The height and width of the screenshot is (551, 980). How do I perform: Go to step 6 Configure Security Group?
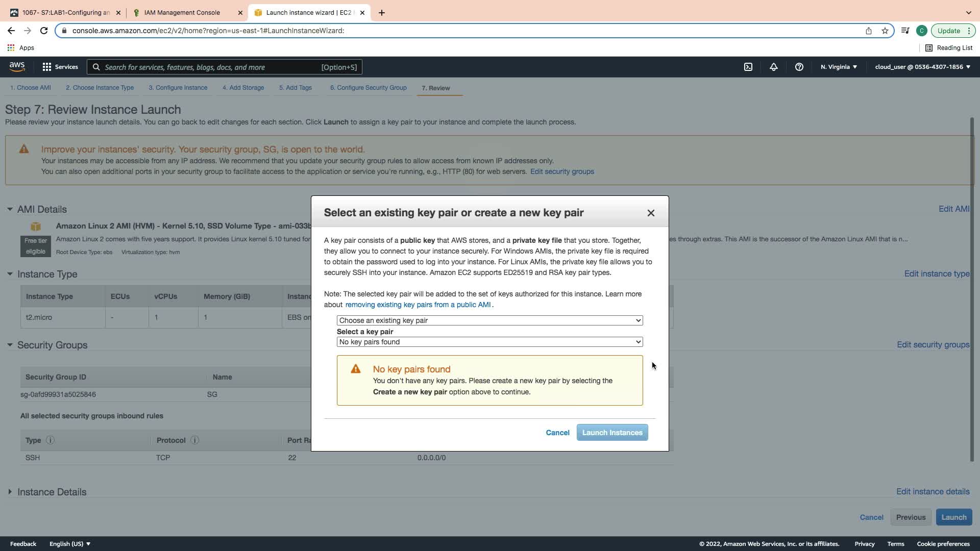368,88
